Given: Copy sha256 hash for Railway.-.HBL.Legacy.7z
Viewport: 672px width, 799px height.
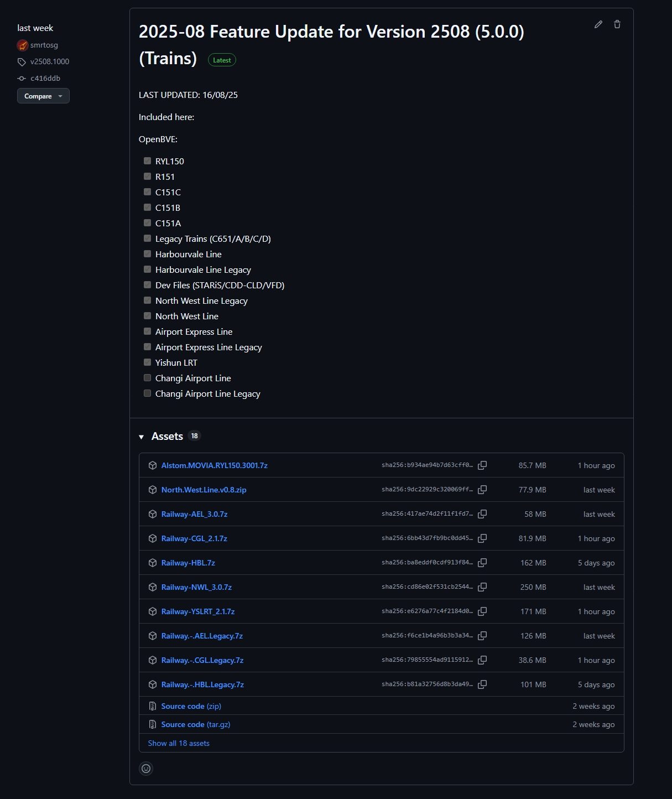Looking at the screenshot, I should pyautogui.click(x=482, y=684).
